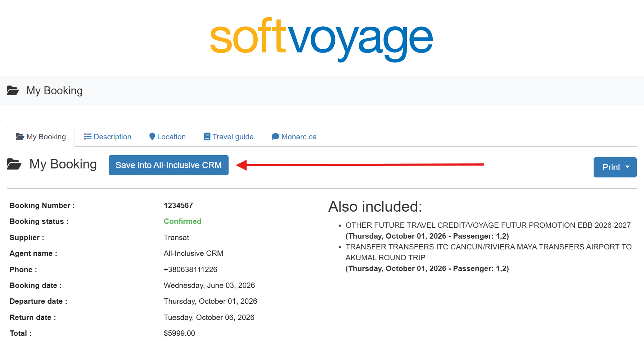The height and width of the screenshot is (343, 644).
Task: Click the phone number +380638111226
Action: click(190, 270)
